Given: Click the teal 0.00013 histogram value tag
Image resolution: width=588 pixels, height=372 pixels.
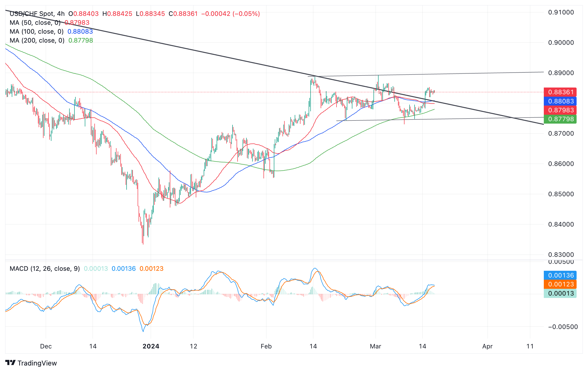Looking at the screenshot, I should (560, 293).
